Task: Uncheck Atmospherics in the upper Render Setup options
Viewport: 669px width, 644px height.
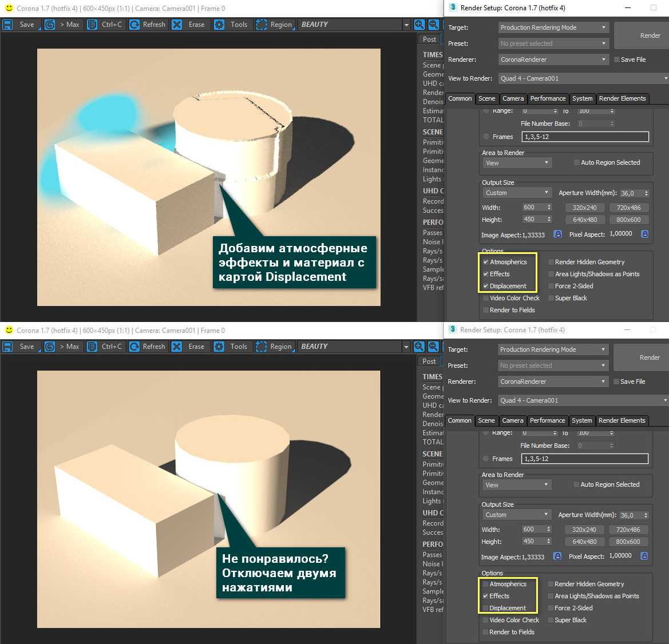Action: tap(486, 262)
